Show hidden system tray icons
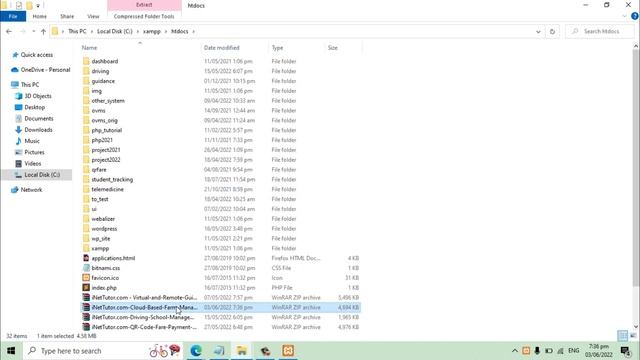Image resolution: width=640 pixels, height=360 pixels. (515, 351)
